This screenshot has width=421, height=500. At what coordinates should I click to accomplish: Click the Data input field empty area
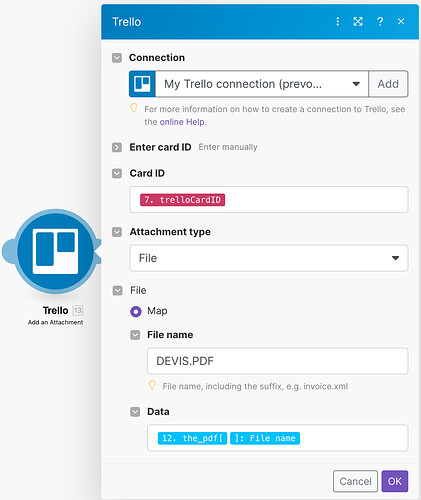coord(353,438)
